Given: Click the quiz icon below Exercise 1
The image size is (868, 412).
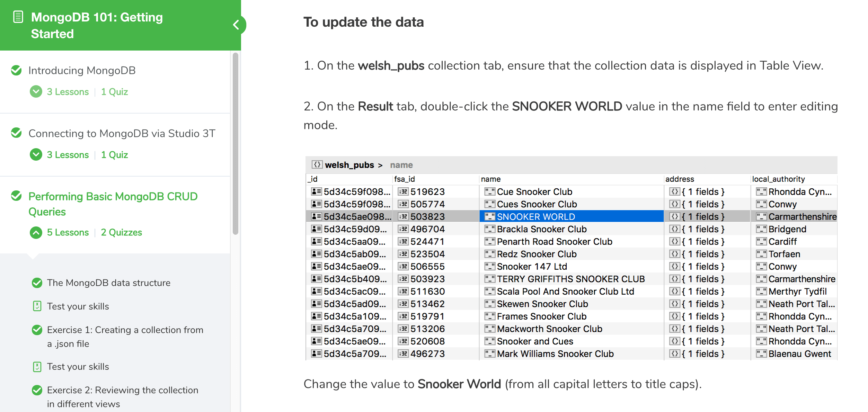Looking at the screenshot, I should (x=37, y=367).
